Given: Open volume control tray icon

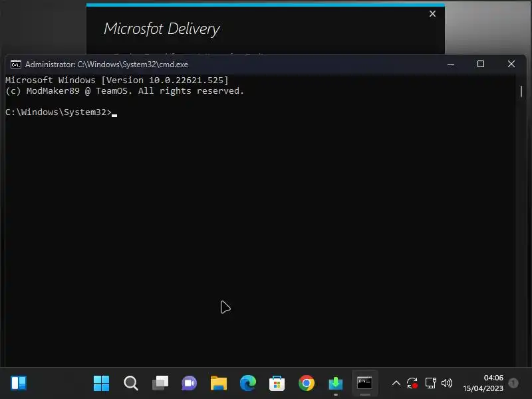Looking at the screenshot, I should pyautogui.click(x=447, y=384).
